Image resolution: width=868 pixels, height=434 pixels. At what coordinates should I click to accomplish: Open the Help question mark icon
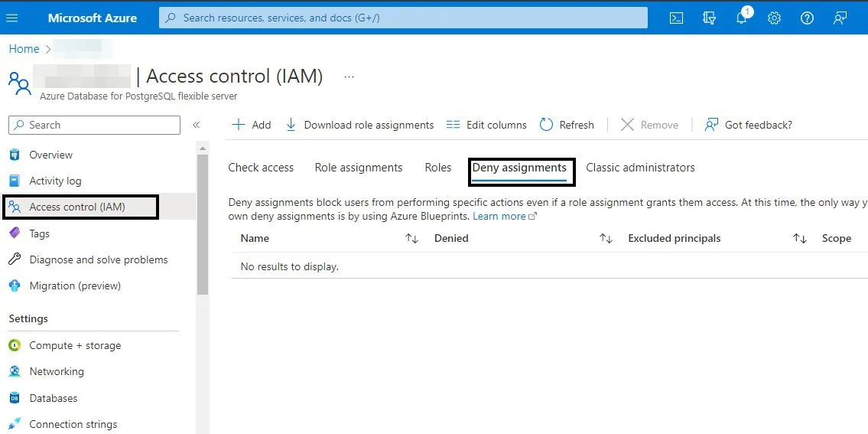click(x=807, y=18)
